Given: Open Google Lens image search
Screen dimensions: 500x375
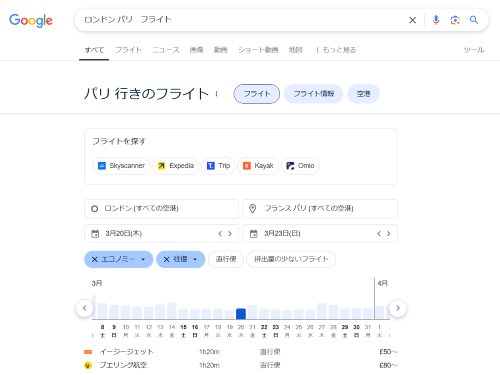Looking at the screenshot, I should [x=455, y=20].
